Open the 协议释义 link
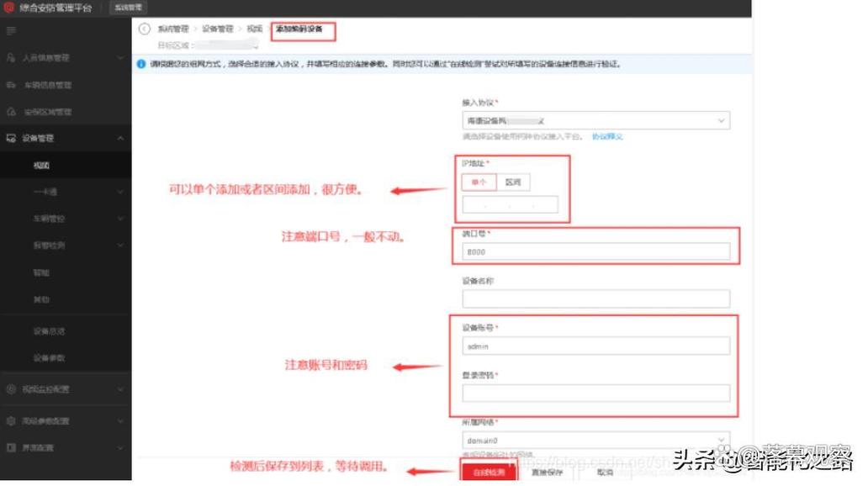 pos(607,136)
